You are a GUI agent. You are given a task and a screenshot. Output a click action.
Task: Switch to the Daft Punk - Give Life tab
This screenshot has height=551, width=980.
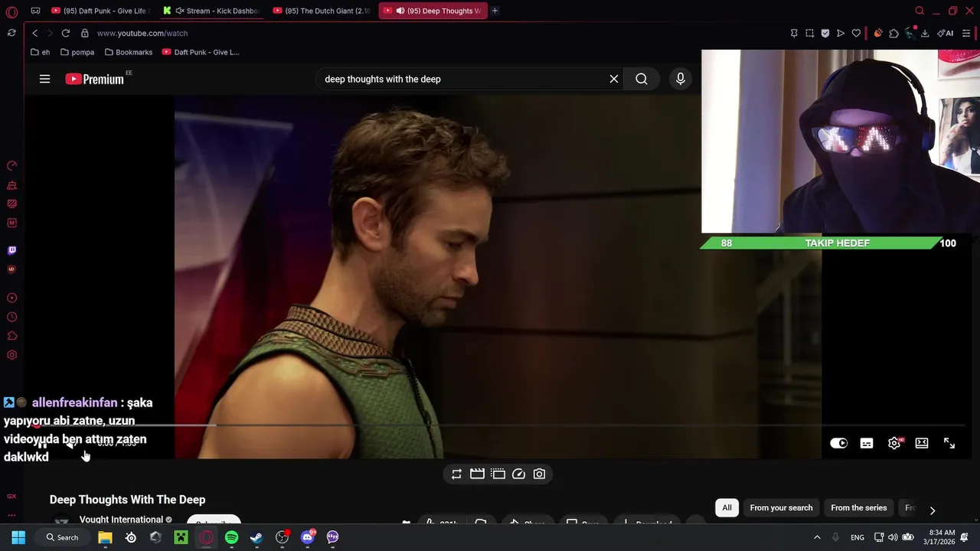point(100,11)
